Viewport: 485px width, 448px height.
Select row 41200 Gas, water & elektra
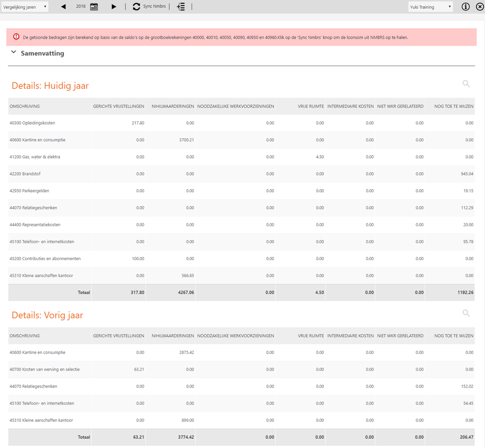click(x=241, y=157)
